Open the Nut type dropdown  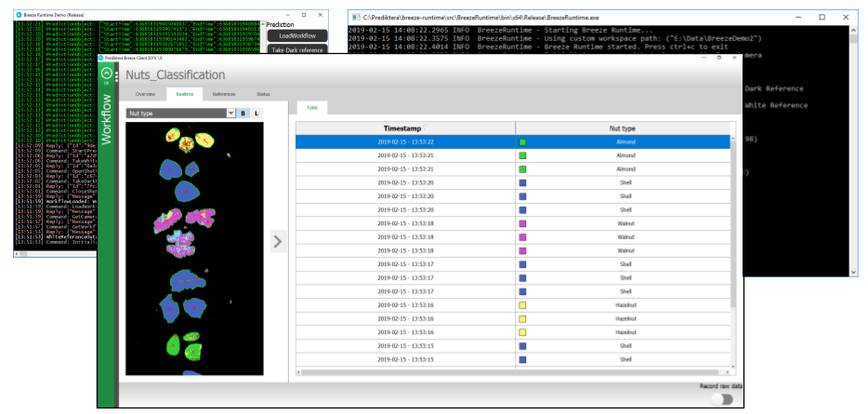click(x=230, y=114)
